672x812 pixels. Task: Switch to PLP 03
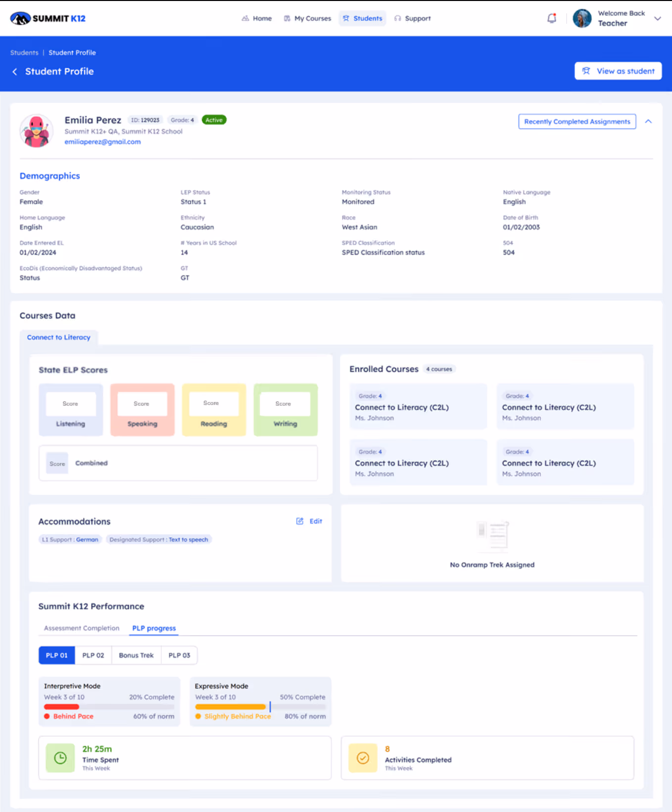(179, 655)
